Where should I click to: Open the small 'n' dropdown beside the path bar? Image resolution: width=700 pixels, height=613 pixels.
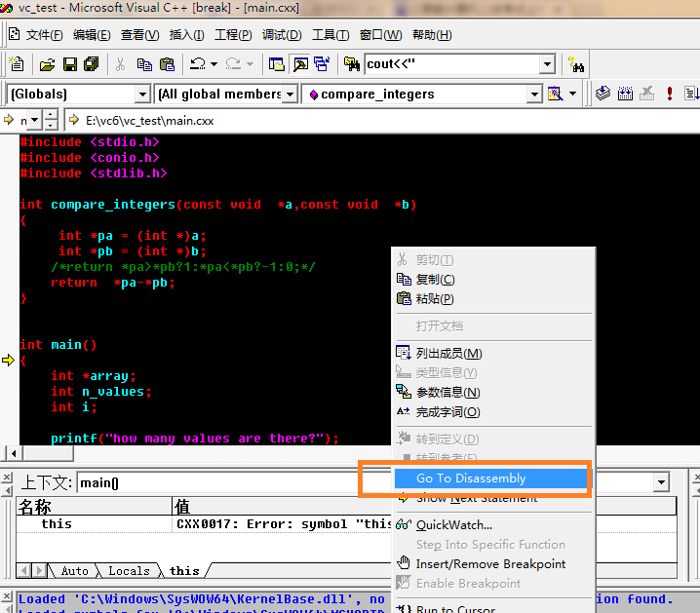tap(35, 120)
